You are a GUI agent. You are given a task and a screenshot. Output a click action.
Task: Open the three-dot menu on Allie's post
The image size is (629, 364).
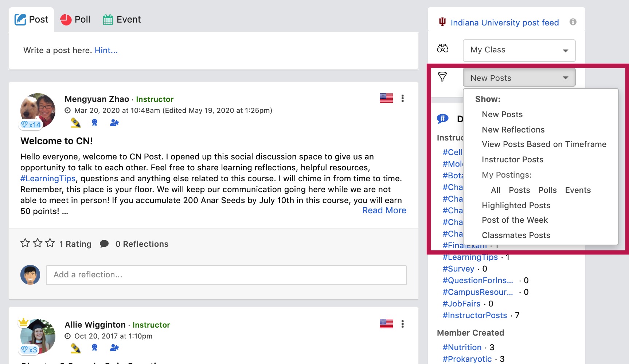403,324
